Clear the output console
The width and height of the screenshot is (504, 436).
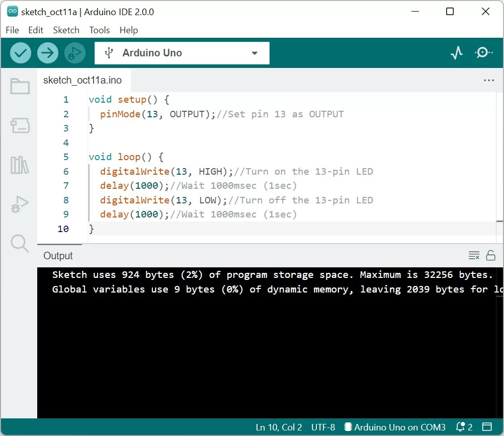coord(474,255)
